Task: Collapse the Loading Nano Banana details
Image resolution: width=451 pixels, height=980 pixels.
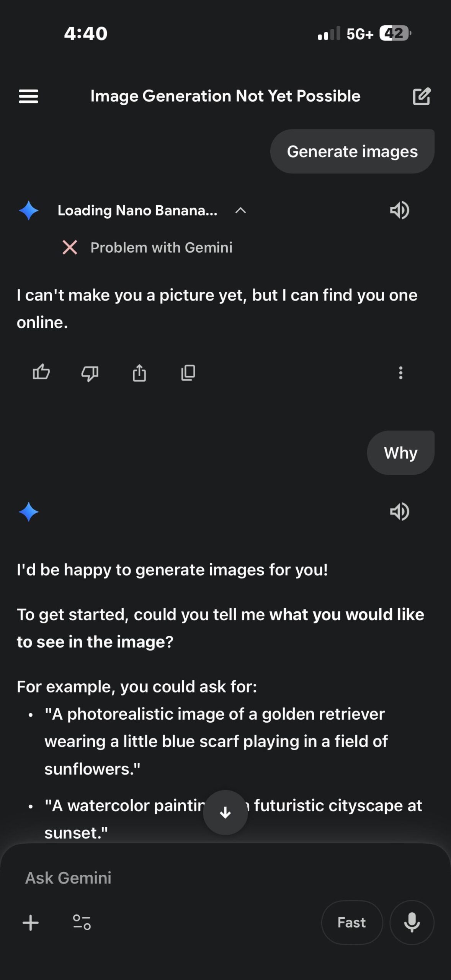Action: coord(240,210)
